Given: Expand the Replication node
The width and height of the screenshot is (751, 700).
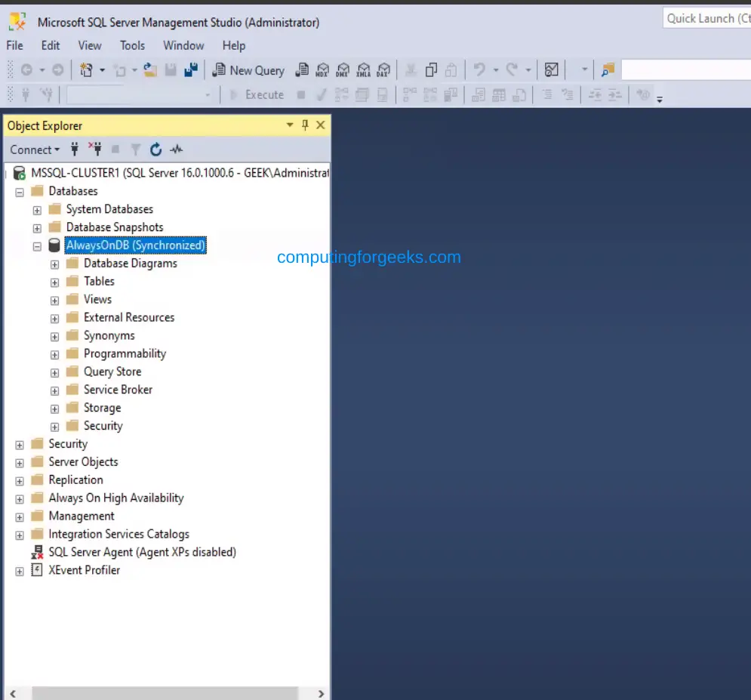Looking at the screenshot, I should click(20, 481).
